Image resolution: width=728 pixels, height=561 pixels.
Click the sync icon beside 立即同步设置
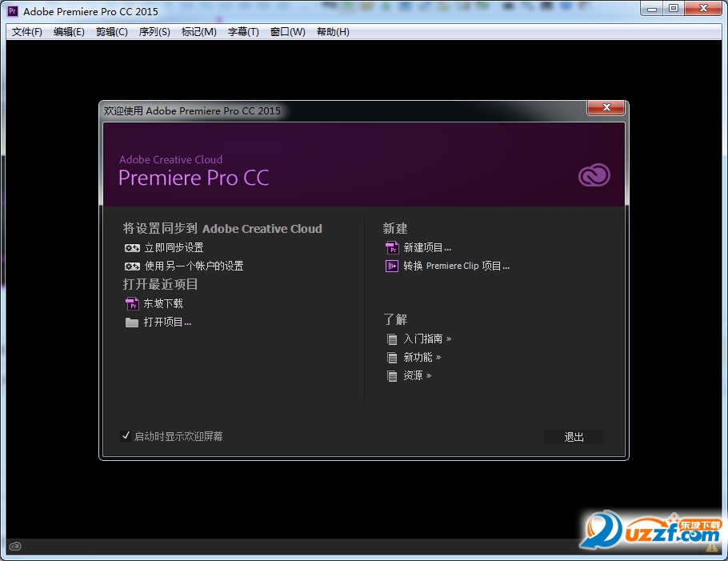132,248
